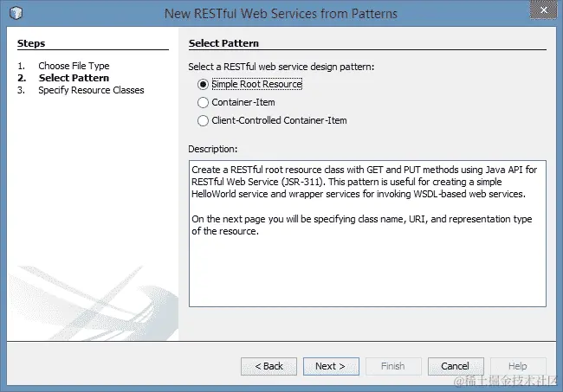
Task: Click the Steps heading
Action: click(31, 43)
